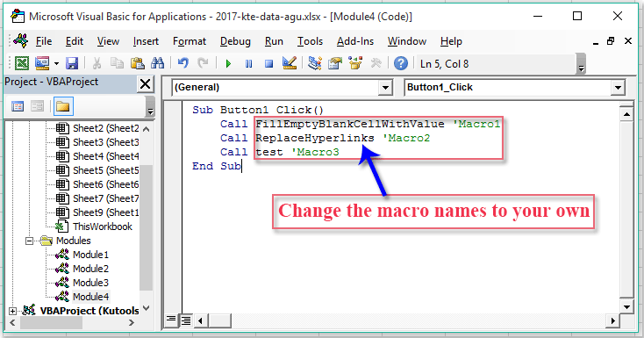Click the View Microsoft Excel icon
This screenshot has height=338, width=644.
[x=22, y=63]
